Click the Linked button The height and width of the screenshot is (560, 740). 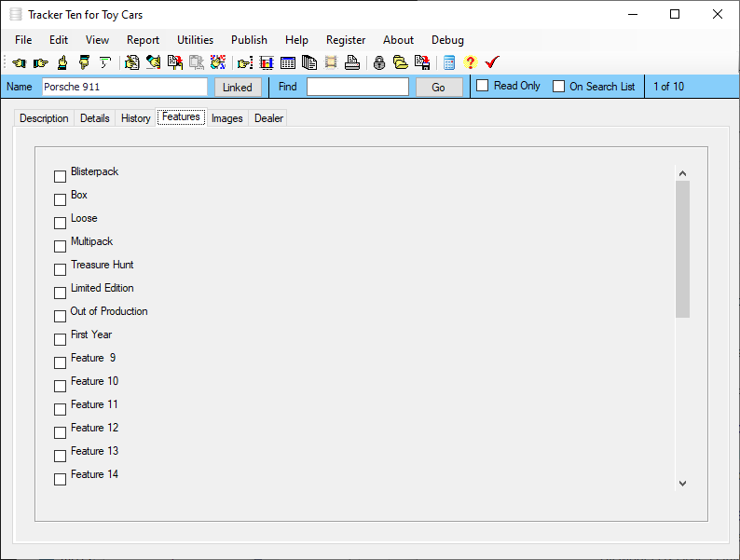238,88
